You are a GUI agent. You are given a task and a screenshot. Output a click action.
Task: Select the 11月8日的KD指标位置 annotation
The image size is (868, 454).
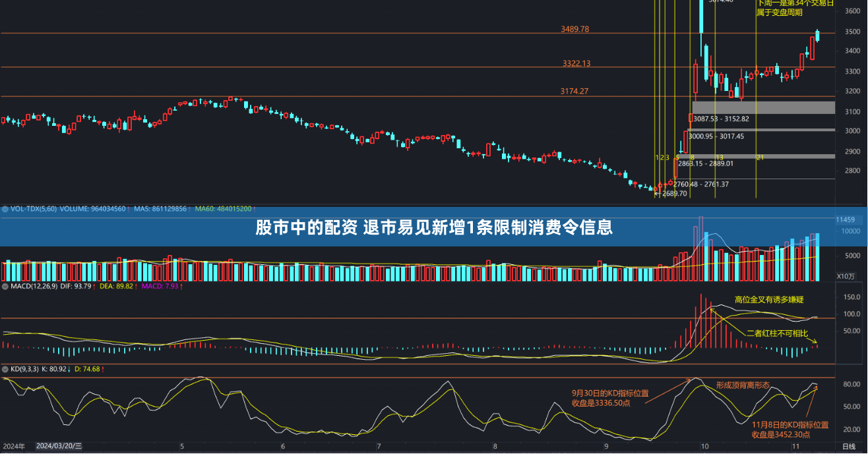pos(790,425)
